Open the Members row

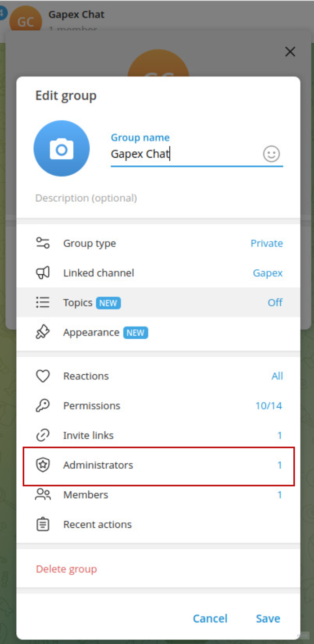tap(158, 494)
